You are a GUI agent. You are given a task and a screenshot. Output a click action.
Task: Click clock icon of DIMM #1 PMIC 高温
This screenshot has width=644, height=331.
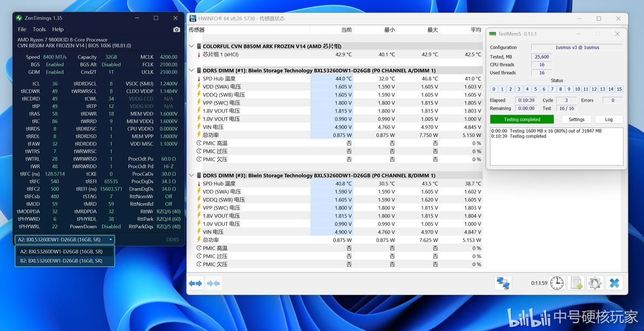click(199, 143)
